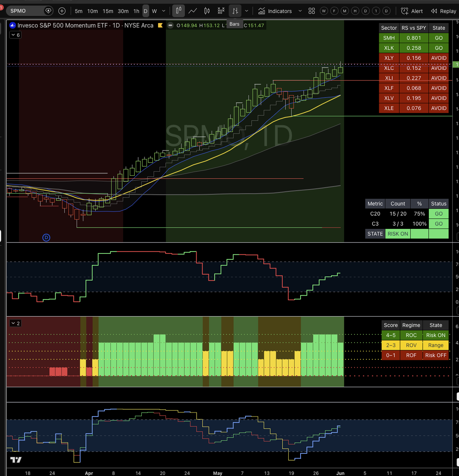Click the Risk OFF state cell

coord(436,355)
